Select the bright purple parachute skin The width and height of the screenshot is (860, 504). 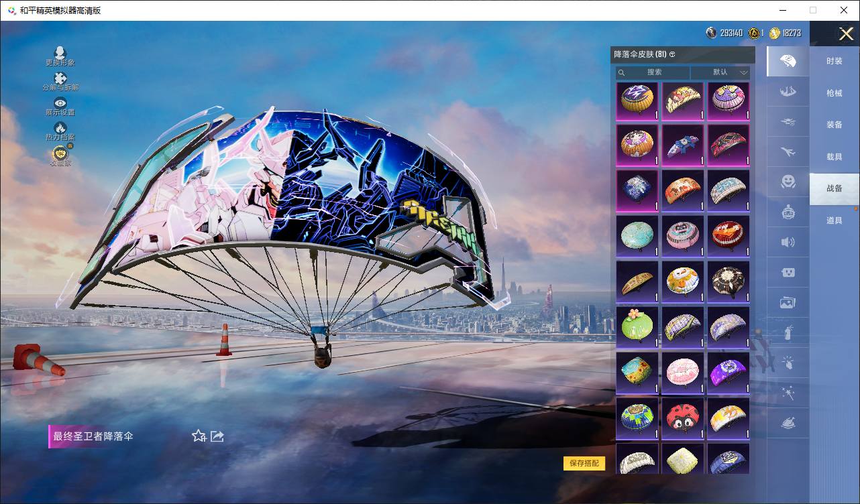coord(729,372)
